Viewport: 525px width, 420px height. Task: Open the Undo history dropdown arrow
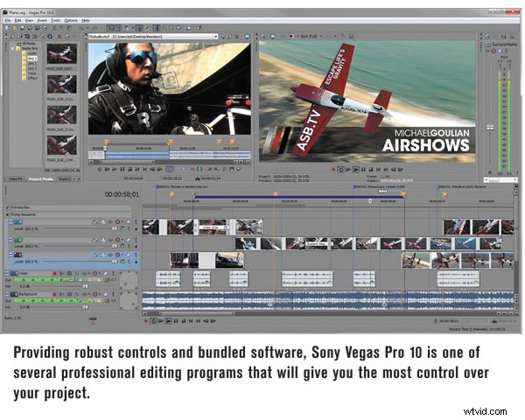[x=87, y=28]
